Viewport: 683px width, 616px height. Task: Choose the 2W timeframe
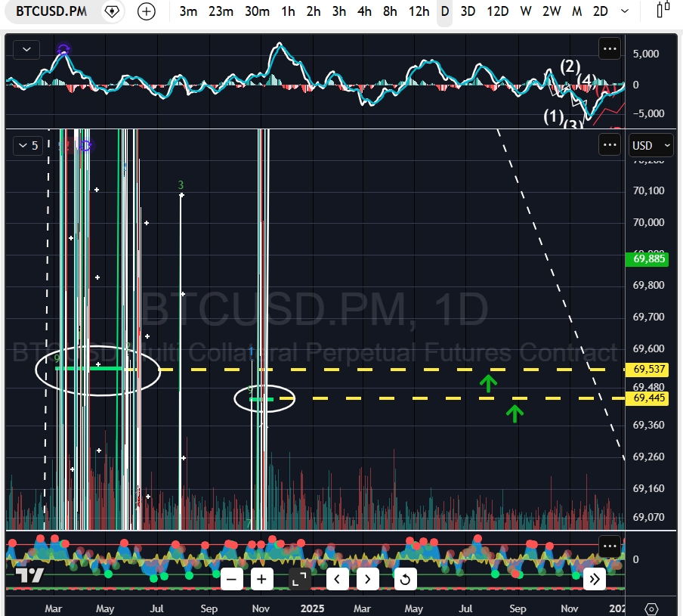coord(552,11)
